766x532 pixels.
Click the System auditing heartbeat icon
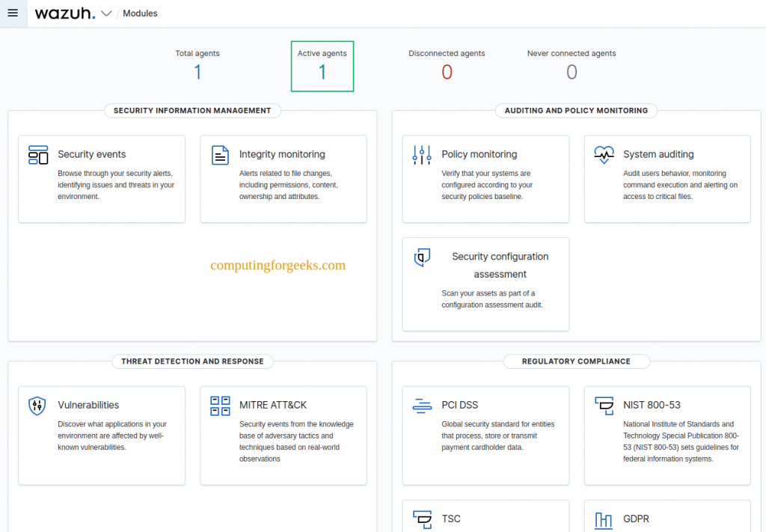click(604, 154)
